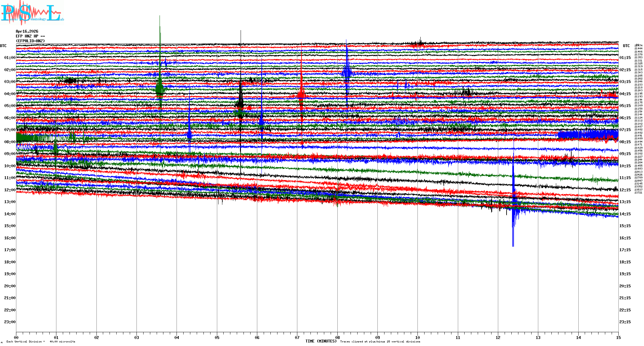Viewport: 644px width, 346px height.
Task: Click the 04:15 label on right axis
Action: [625, 94]
